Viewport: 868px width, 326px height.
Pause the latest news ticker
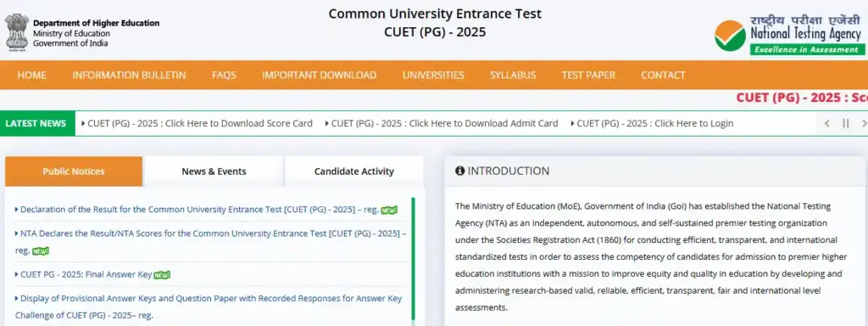[x=845, y=124]
